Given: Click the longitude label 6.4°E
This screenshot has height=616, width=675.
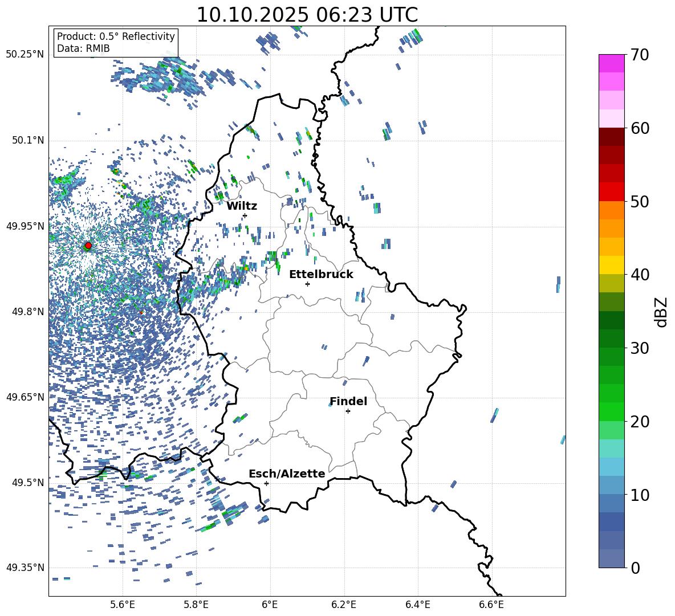Looking at the screenshot, I should [417, 605].
